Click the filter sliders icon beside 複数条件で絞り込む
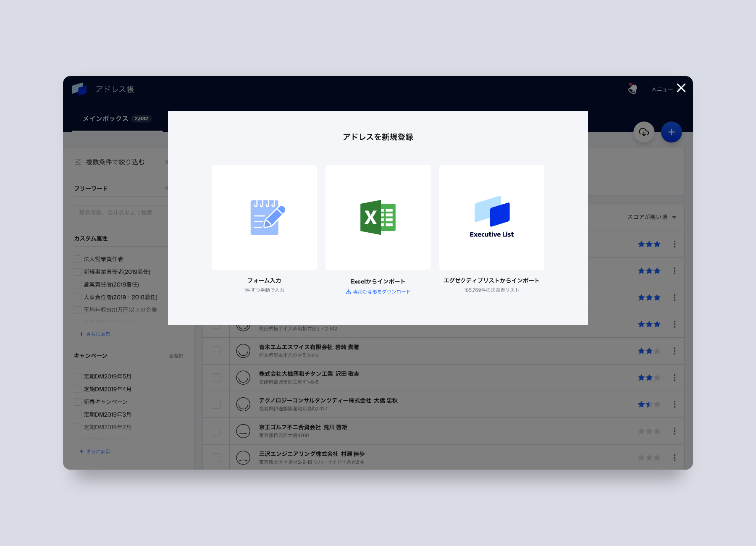This screenshot has width=756, height=546. (78, 162)
